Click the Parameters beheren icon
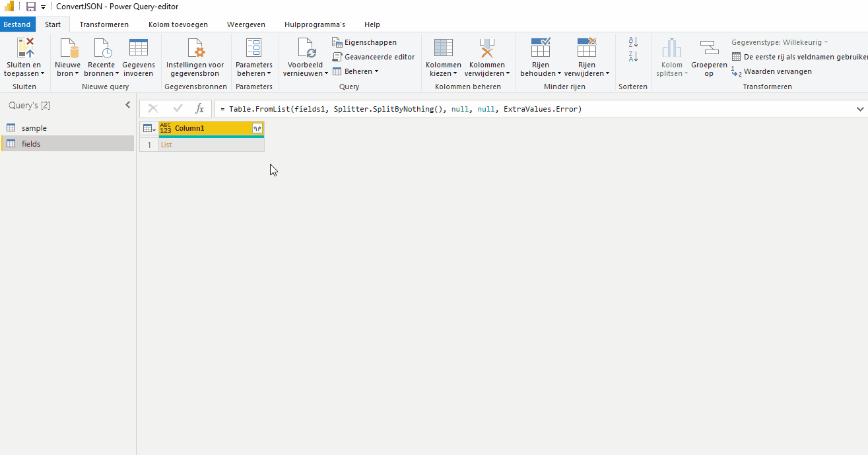This screenshot has height=455, width=868. coord(254,48)
